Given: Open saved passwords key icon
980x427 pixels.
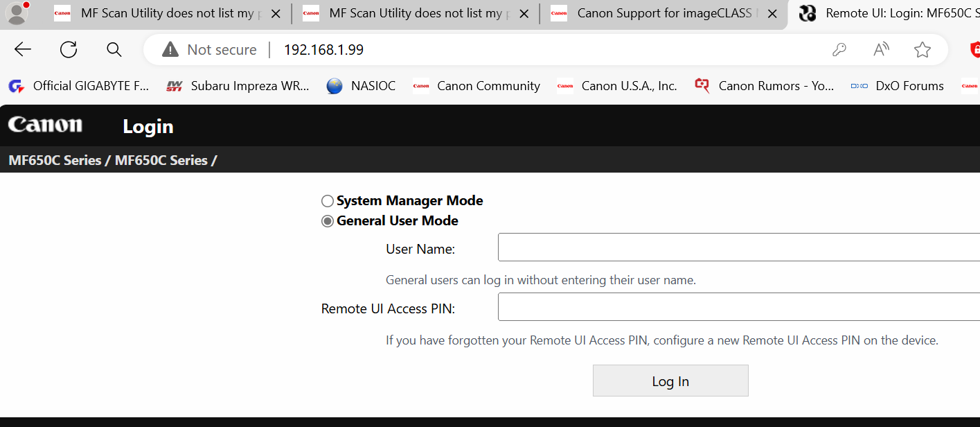Looking at the screenshot, I should [x=839, y=49].
